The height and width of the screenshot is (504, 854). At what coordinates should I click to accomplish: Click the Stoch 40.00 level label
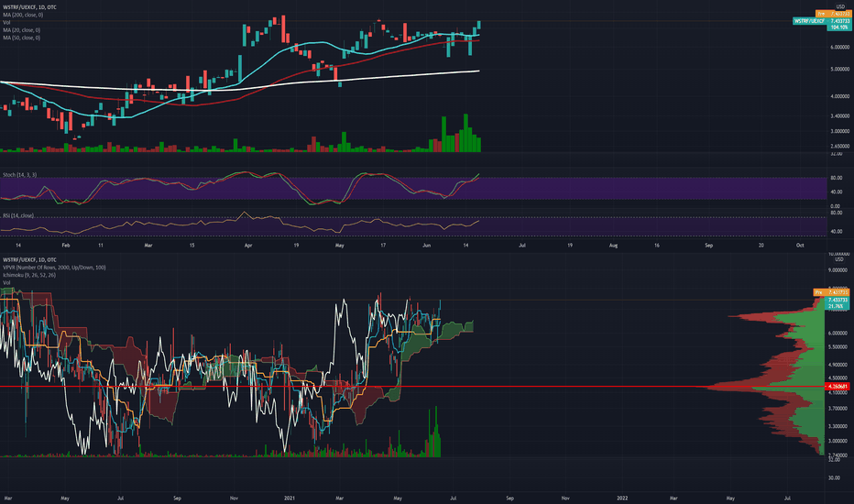pos(836,192)
